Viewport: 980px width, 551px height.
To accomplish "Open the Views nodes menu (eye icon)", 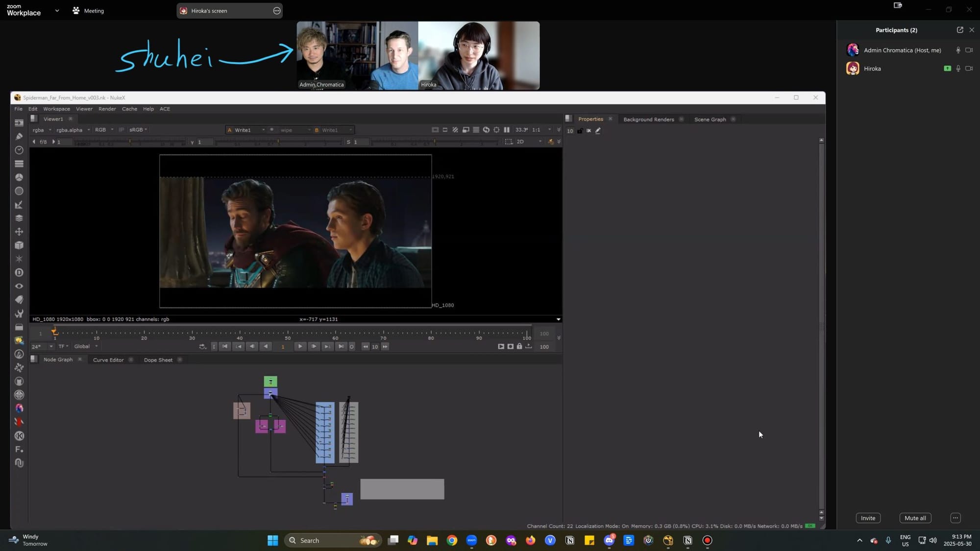I will [x=19, y=286].
